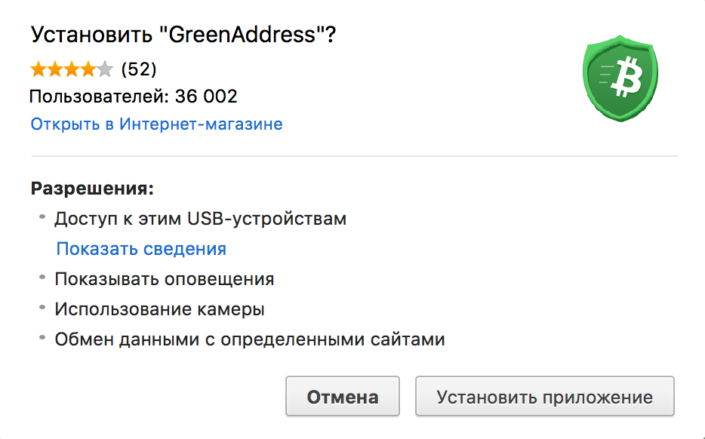Click the third gold rating star
Viewport: 705px width, 439px height.
click(71, 69)
